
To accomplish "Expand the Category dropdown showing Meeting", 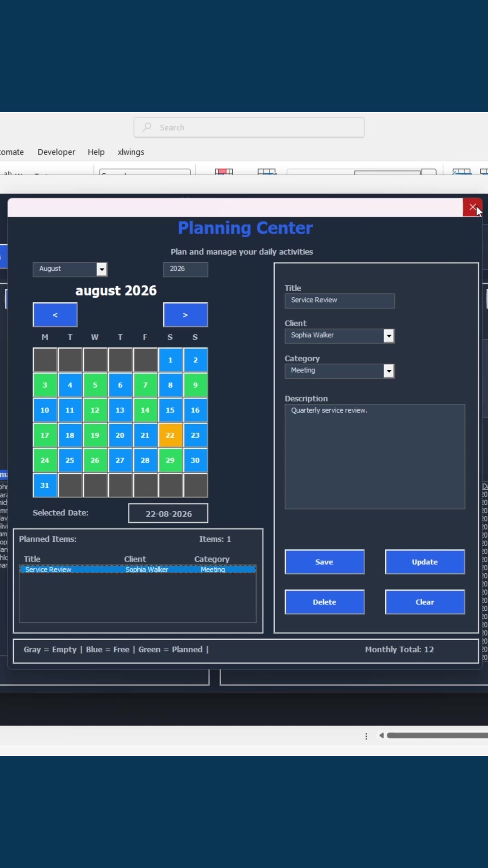I will (389, 371).
